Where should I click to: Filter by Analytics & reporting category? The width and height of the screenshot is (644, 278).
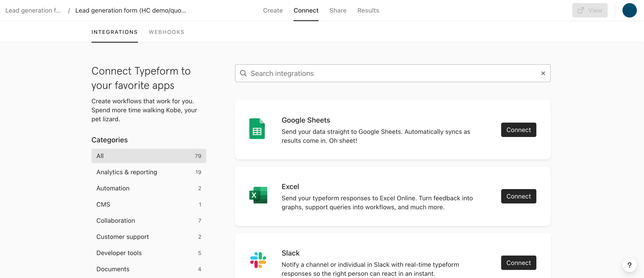(148, 172)
